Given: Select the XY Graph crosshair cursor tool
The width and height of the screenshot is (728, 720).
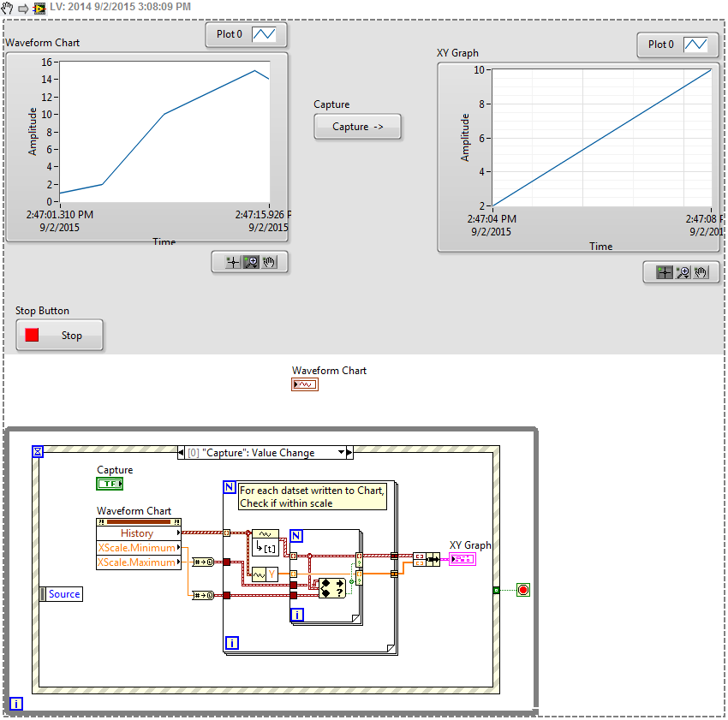Looking at the screenshot, I should click(x=663, y=272).
